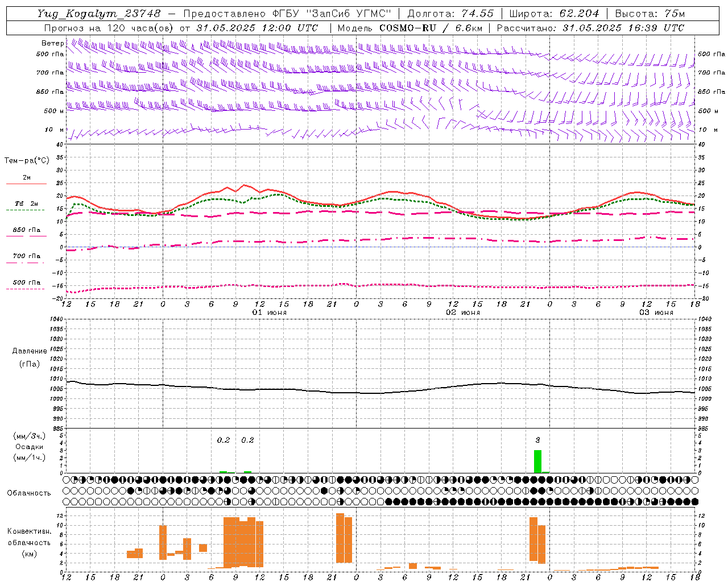Click the precipitation value 3 above green bar
The height and width of the screenshot is (582, 728).
coord(537,440)
